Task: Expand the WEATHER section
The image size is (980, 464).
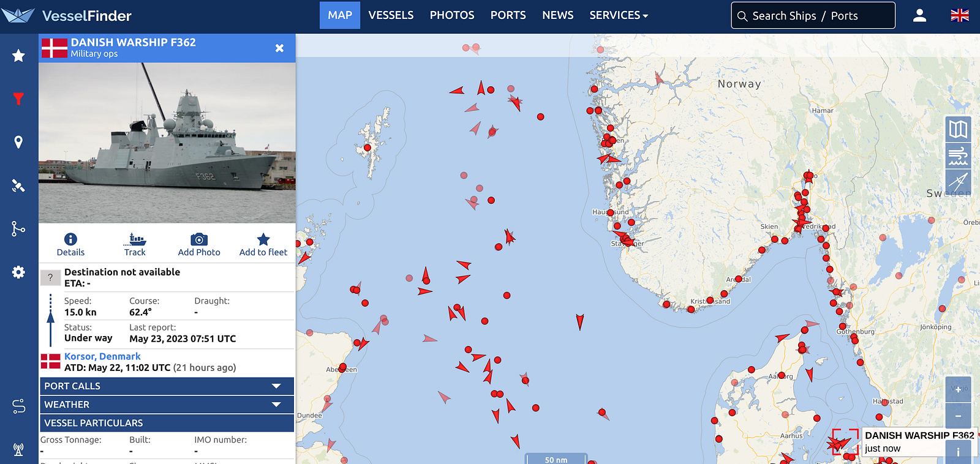Action: pos(167,405)
